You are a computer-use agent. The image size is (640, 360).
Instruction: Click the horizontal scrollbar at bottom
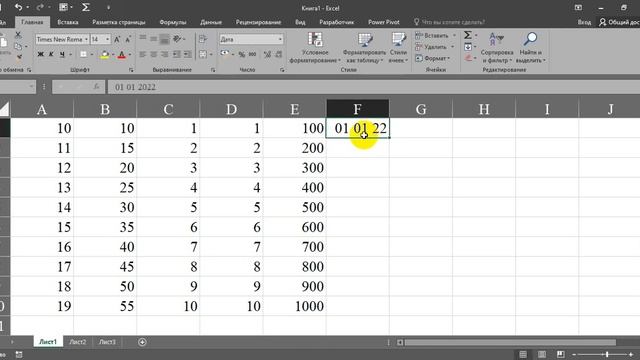coord(510,342)
